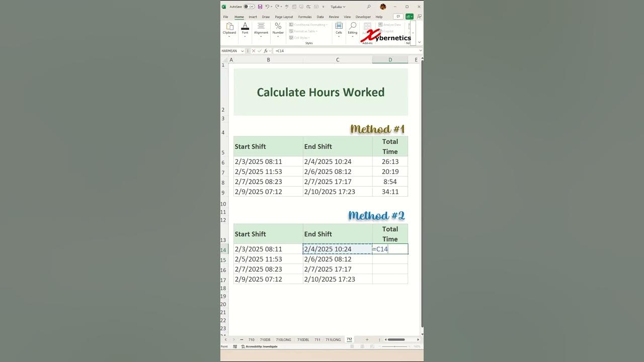Image resolution: width=644 pixels, height=362 pixels.
Task: Open the user account avatar
Action: coord(383,7)
